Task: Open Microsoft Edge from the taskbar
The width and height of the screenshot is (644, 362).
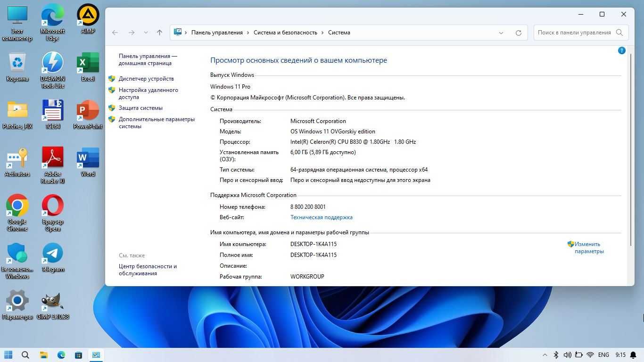Action: click(61, 355)
